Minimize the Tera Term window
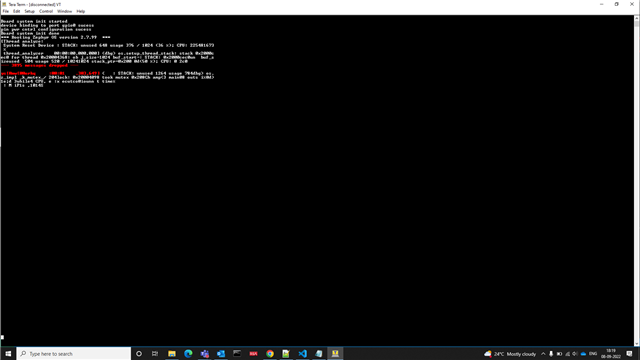 [601, 4]
